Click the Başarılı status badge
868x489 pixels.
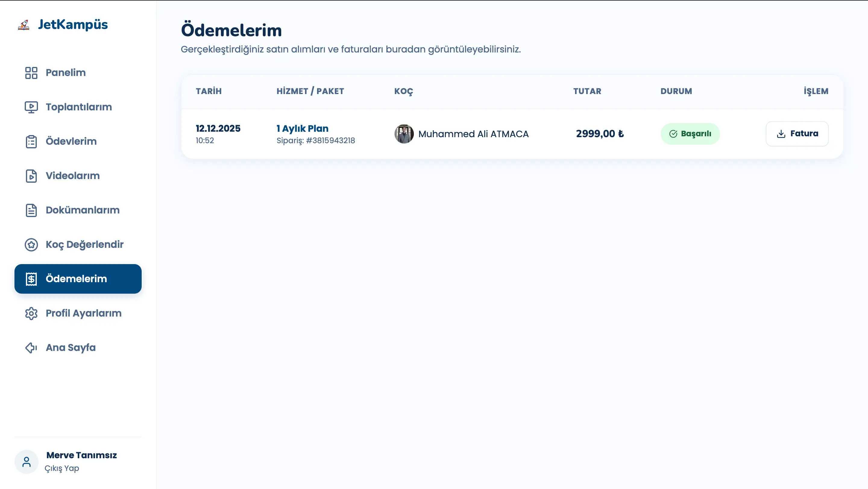tap(690, 134)
